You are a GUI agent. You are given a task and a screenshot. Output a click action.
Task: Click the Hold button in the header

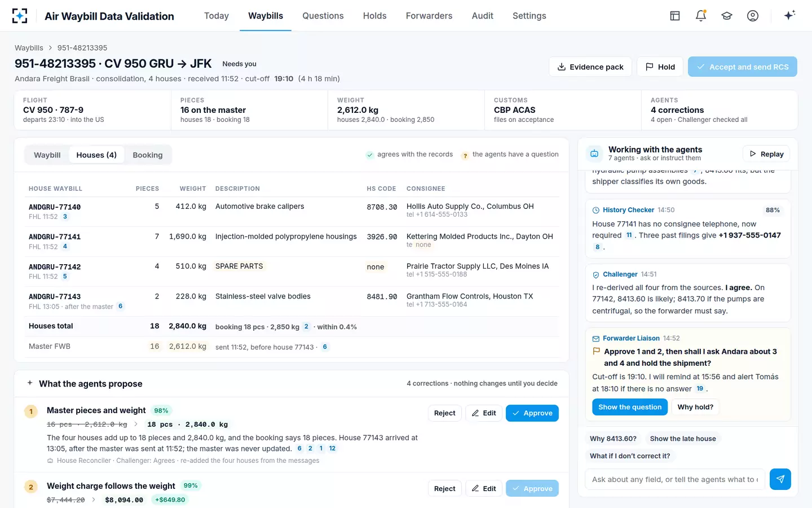(x=660, y=67)
